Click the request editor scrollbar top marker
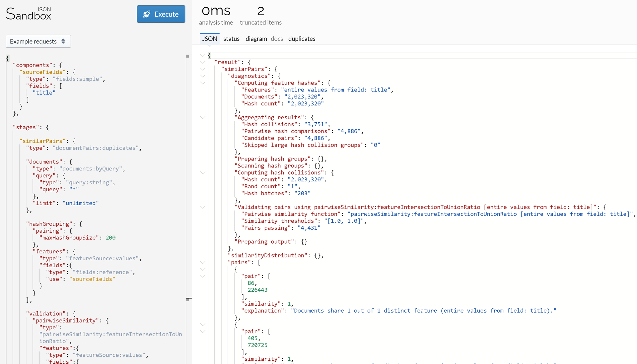The width and height of the screenshot is (637, 364). click(x=187, y=56)
